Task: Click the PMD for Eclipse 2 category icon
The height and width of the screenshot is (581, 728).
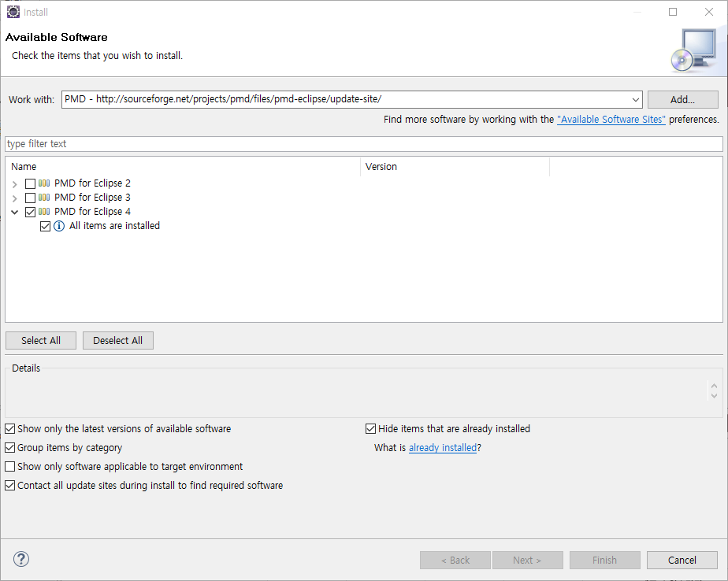Action: (45, 183)
